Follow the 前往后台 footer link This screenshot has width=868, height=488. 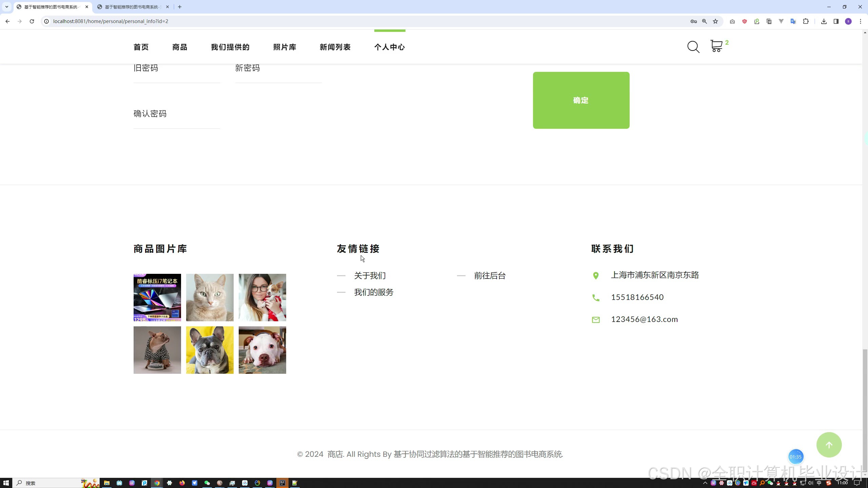tap(490, 276)
